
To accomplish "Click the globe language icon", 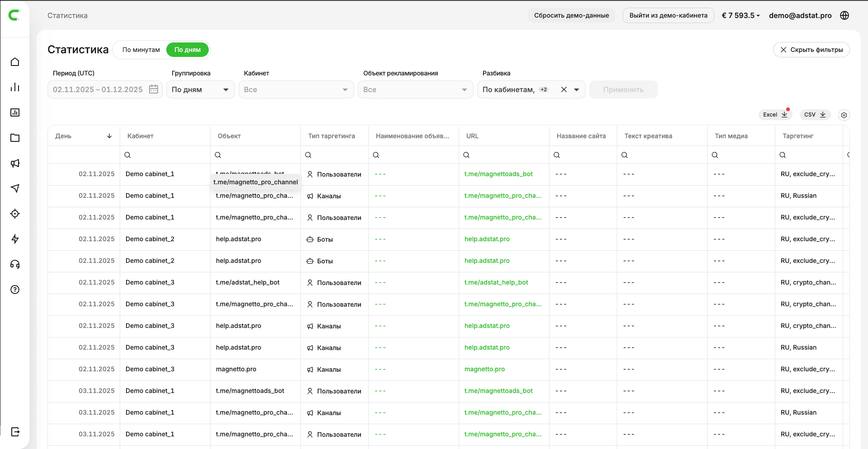I will (x=844, y=15).
